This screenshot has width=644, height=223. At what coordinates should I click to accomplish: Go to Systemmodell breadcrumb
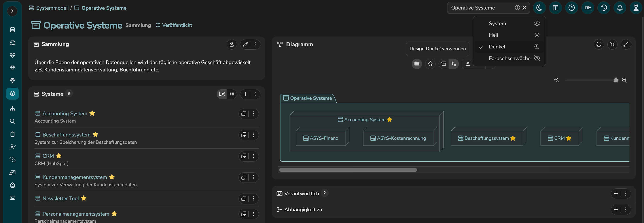coord(52,8)
